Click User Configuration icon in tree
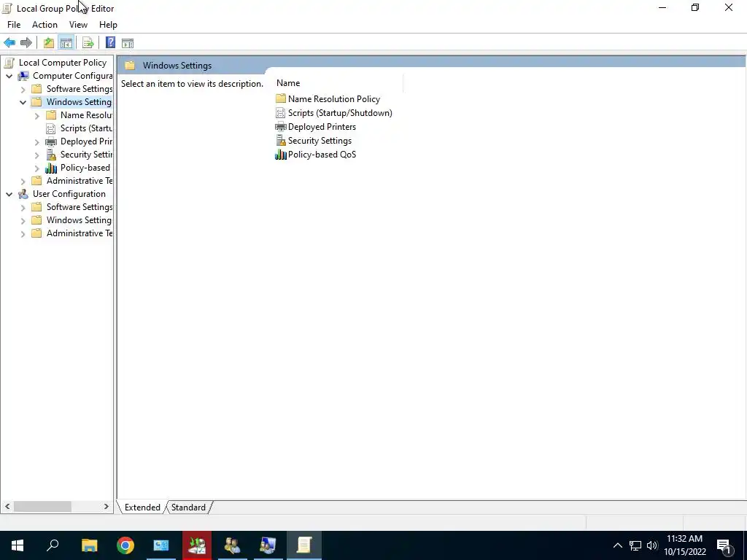 tap(23, 194)
